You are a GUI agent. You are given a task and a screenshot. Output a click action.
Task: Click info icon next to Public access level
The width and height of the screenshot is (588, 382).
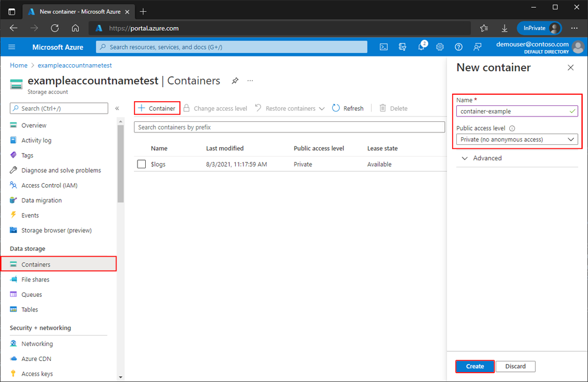(512, 128)
